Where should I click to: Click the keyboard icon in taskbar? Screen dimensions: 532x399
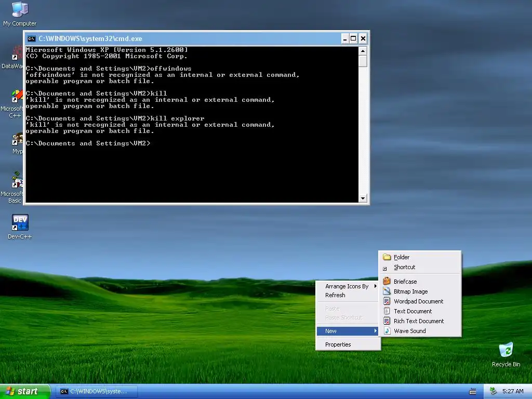pos(473,392)
